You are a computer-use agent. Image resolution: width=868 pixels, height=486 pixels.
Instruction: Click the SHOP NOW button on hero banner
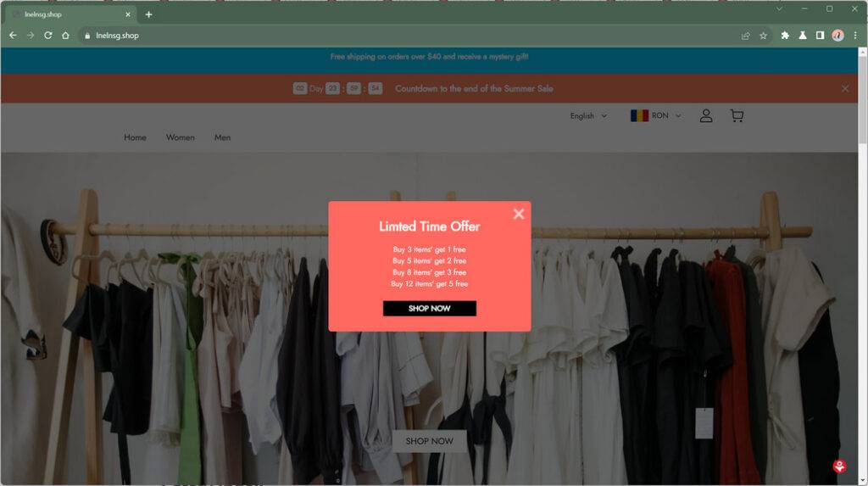click(430, 441)
